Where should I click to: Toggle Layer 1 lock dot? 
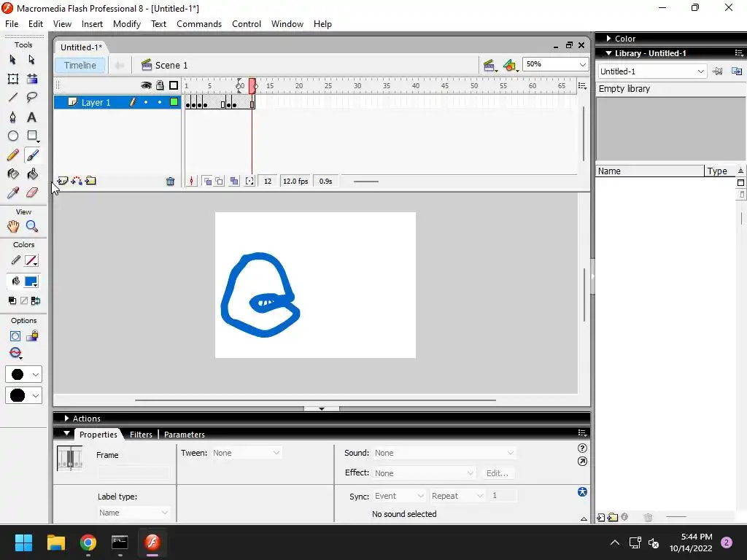(x=160, y=102)
